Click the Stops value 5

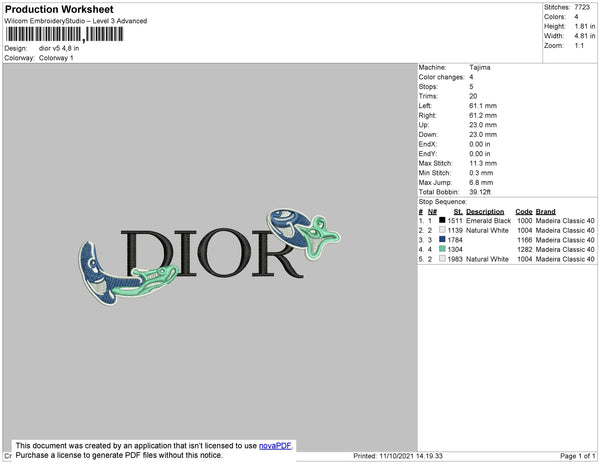click(x=471, y=86)
